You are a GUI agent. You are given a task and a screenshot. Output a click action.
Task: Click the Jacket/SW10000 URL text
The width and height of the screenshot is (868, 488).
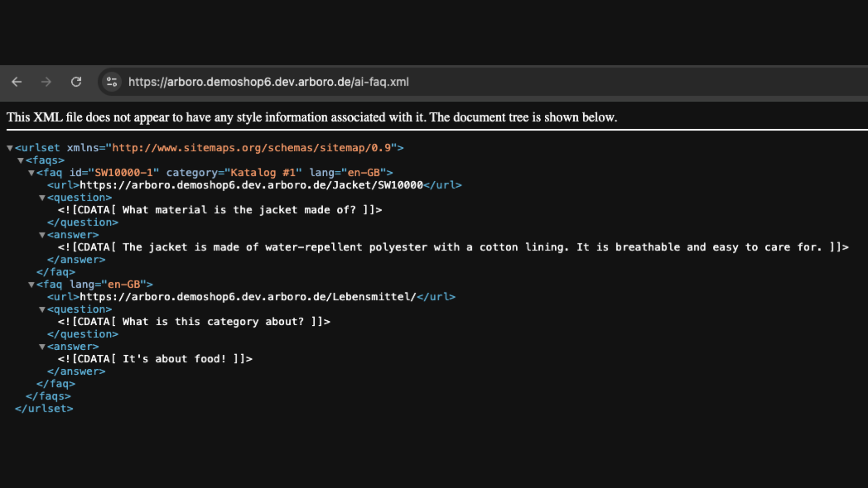coord(251,185)
